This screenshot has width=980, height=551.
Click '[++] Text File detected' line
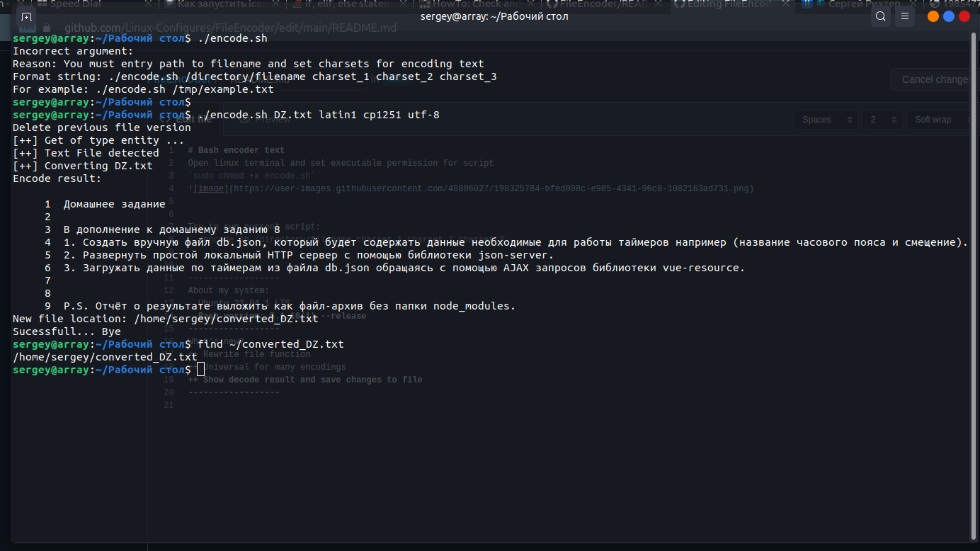[86, 153]
